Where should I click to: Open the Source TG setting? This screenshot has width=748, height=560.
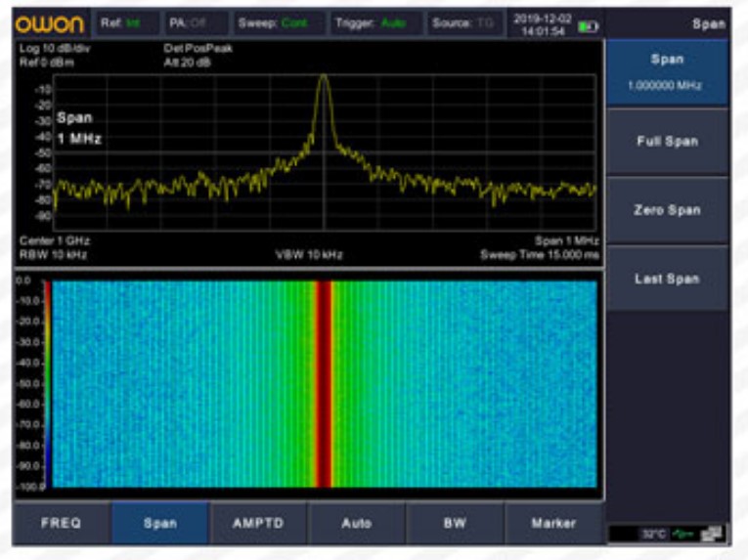(x=464, y=22)
